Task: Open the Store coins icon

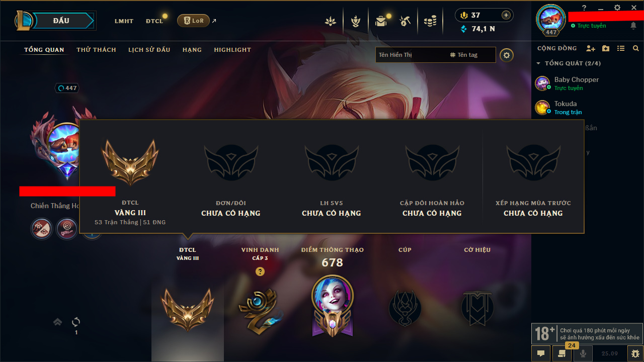Action: pos(430,21)
